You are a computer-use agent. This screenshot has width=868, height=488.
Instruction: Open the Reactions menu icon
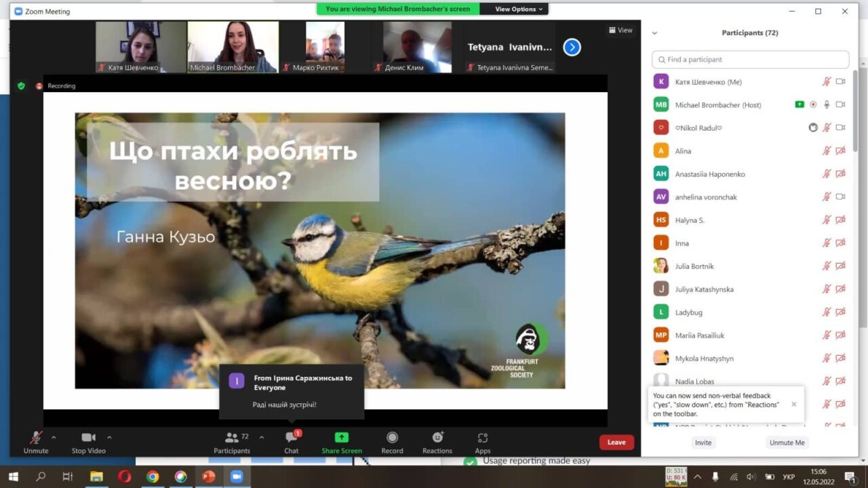(x=437, y=438)
